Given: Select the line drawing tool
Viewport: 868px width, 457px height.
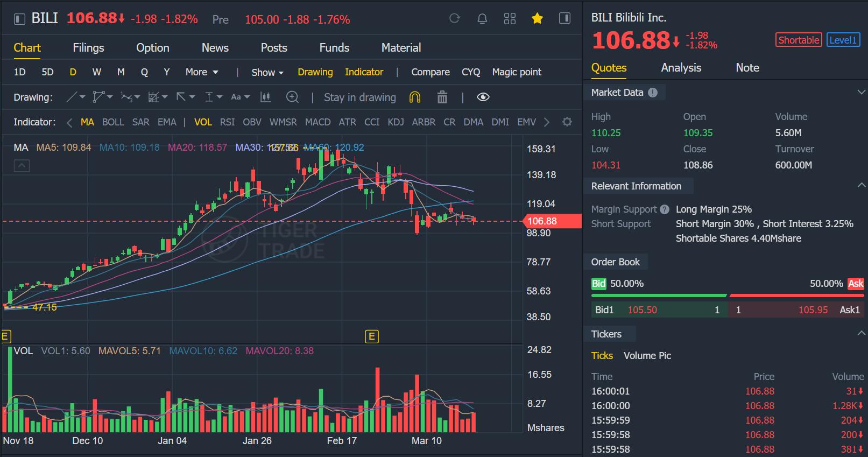Looking at the screenshot, I should point(72,97).
